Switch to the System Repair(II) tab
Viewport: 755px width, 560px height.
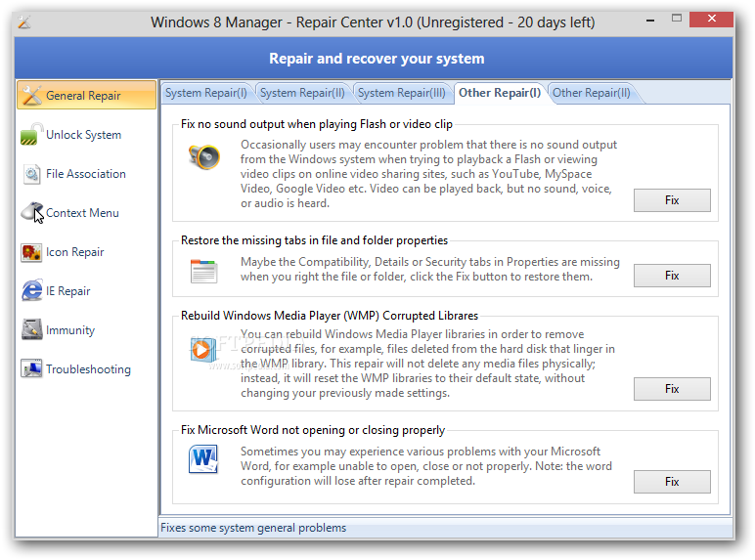pyautogui.click(x=302, y=93)
